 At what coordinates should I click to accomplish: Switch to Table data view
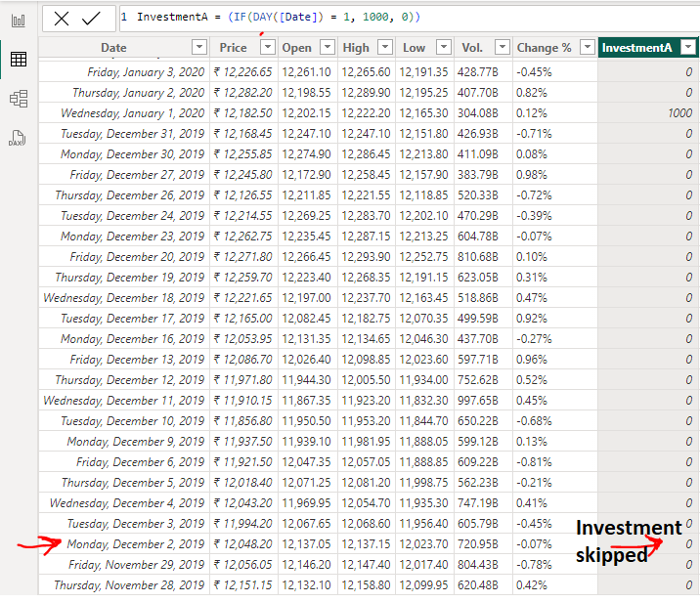pyautogui.click(x=19, y=60)
